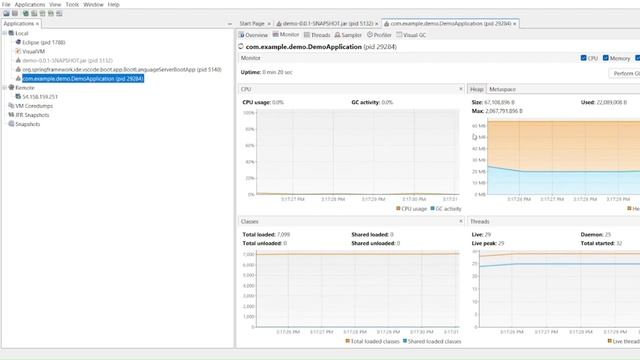Screen dimensions: 640x360
Task: Click the greyed-out second toolbar icon
Action: coord(15,13)
